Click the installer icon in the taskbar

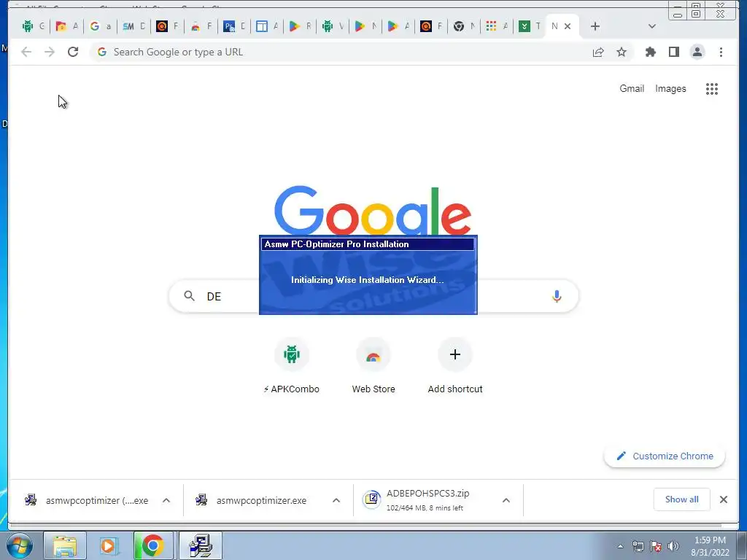coord(201,545)
